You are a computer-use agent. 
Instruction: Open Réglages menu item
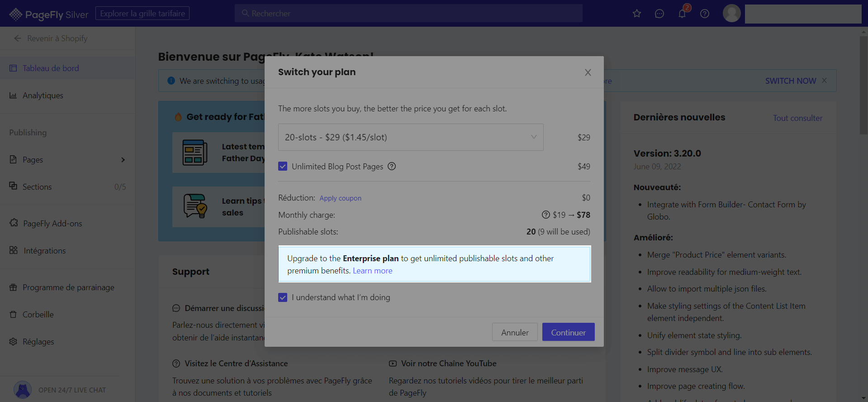[67, 342]
